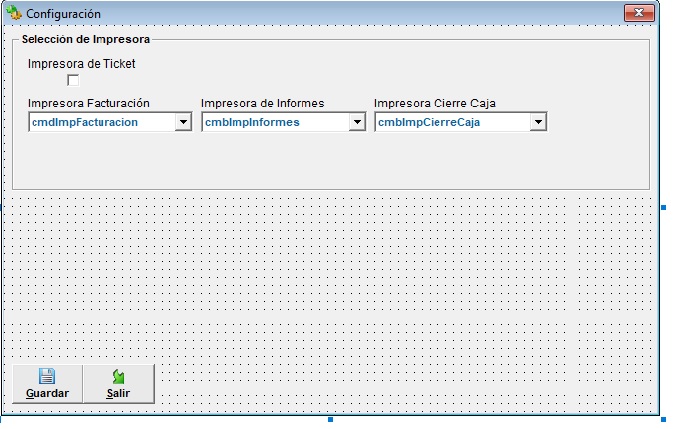Click the form's right-middle blue resize handle
This screenshot has width=683, height=429.
[664, 207]
